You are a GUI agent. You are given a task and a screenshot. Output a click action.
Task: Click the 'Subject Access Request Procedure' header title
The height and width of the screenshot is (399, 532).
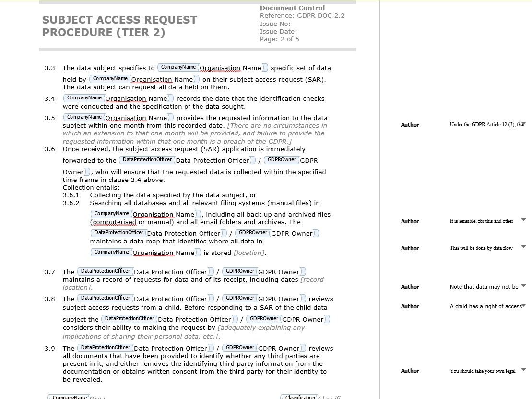(119, 26)
